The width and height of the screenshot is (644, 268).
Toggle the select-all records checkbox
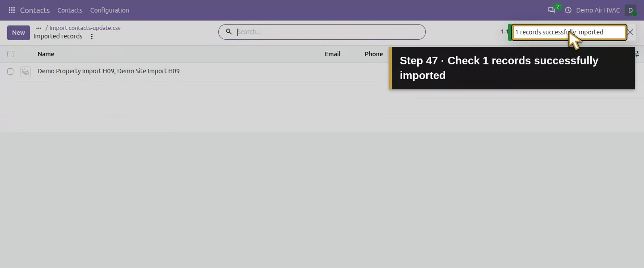coord(10,54)
